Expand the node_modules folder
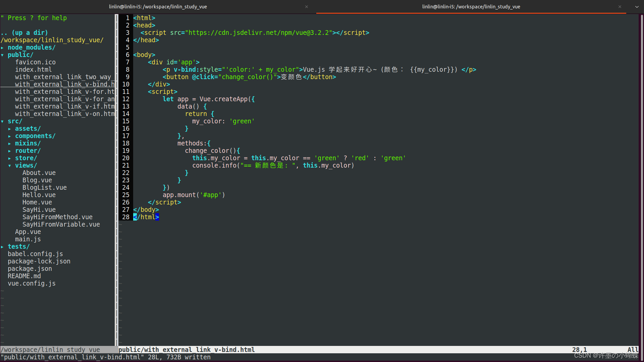 pos(31,48)
